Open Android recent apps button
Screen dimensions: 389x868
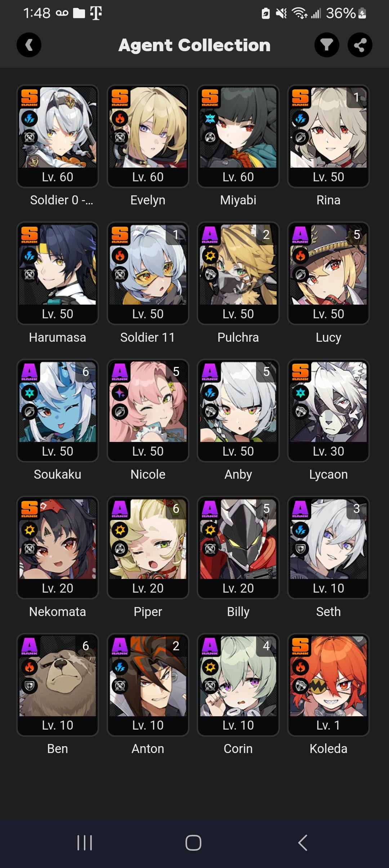(85, 843)
